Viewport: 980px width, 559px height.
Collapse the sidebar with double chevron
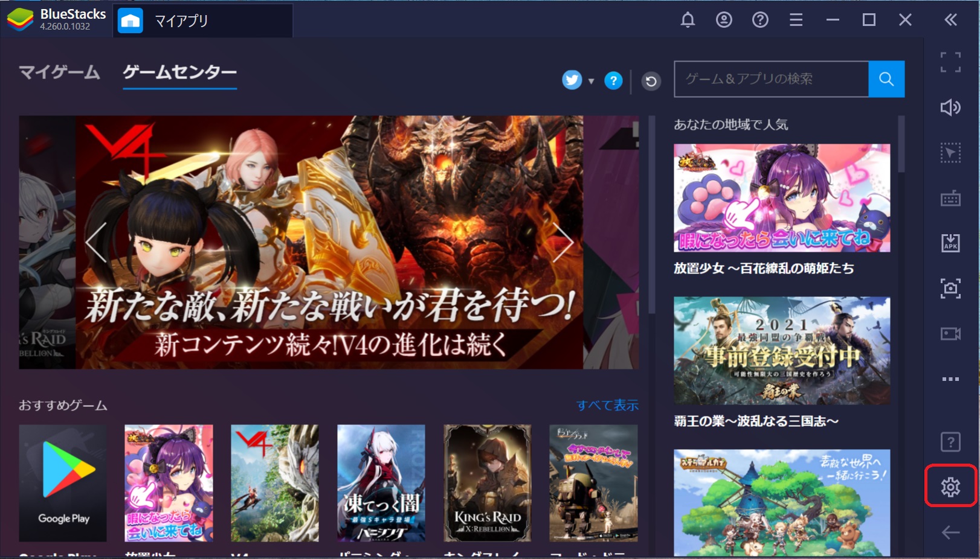point(950,20)
